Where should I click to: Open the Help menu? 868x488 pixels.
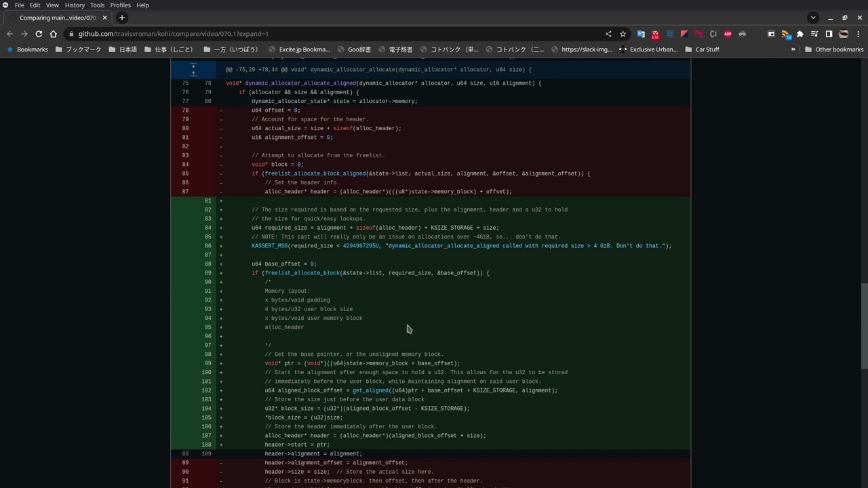point(142,5)
